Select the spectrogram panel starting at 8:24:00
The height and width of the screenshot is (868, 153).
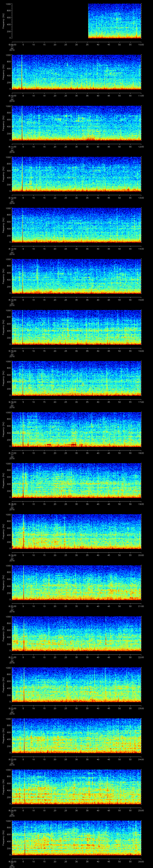tap(77, 787)
